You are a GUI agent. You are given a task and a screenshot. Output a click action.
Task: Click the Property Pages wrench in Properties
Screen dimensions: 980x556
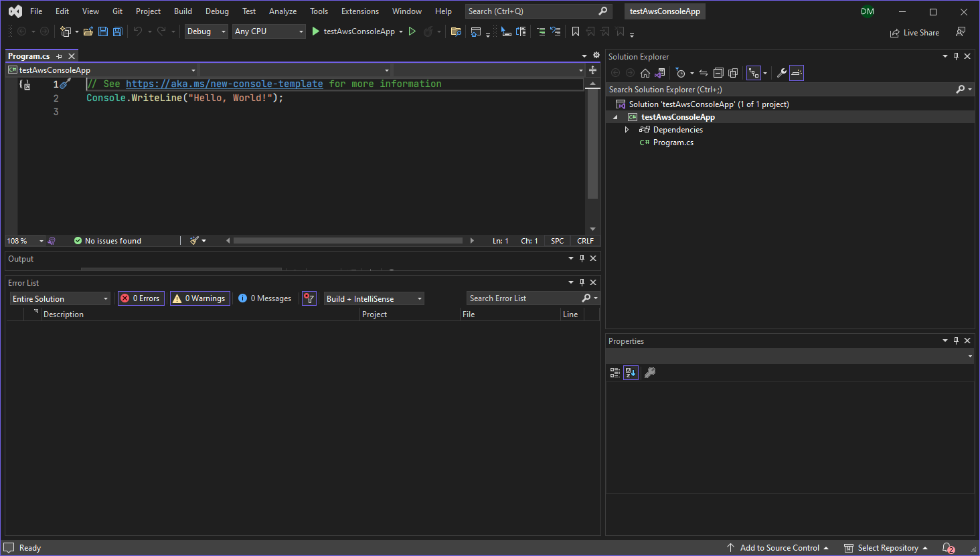click(x=649, y=373)
